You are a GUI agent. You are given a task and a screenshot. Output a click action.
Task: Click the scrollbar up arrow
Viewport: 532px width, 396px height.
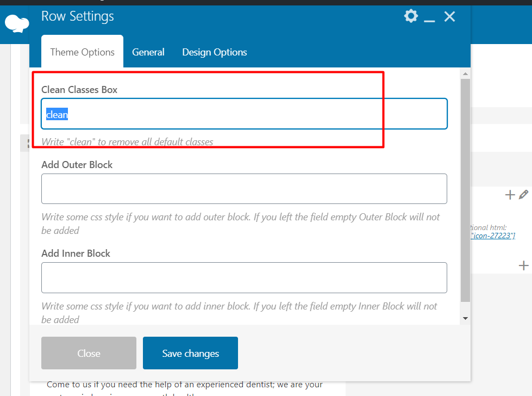tap(465, 73)
